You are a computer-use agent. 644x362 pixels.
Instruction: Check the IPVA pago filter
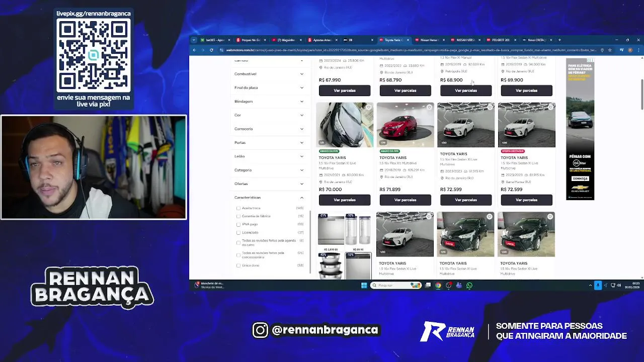238,224
